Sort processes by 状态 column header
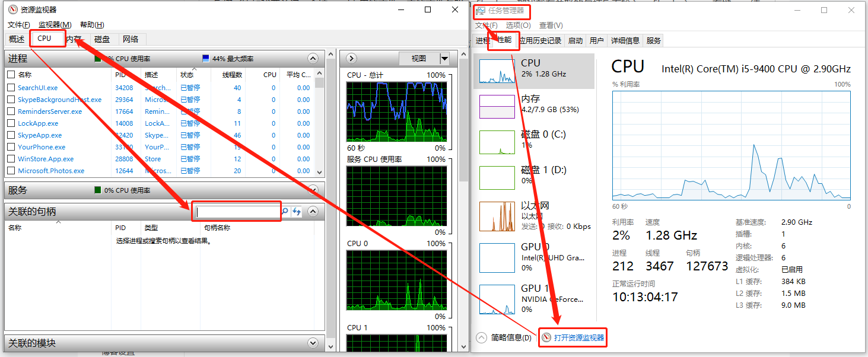 (193, 75)
